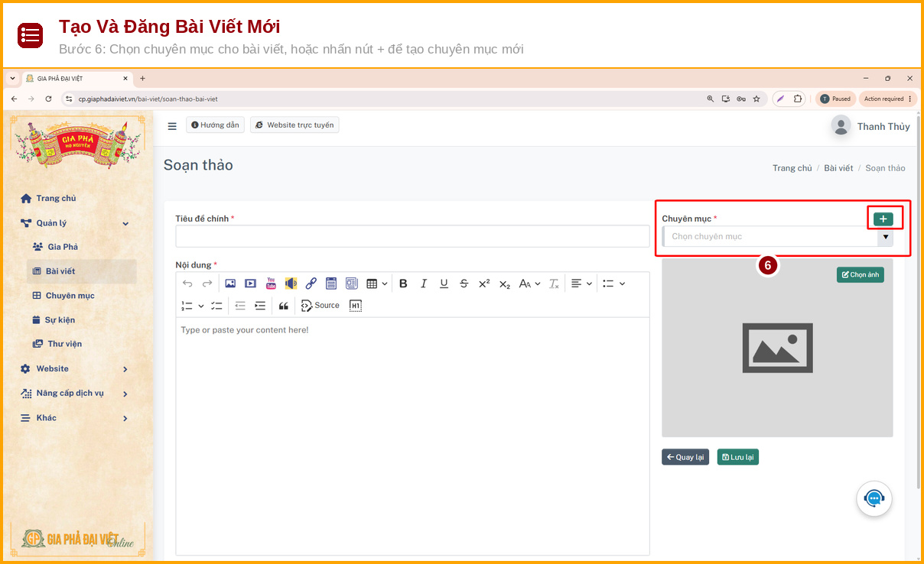The height and width of the screenshot is (564, 924).
Task: Click the Tiêu đề chính input field
Action: point(412,236)
